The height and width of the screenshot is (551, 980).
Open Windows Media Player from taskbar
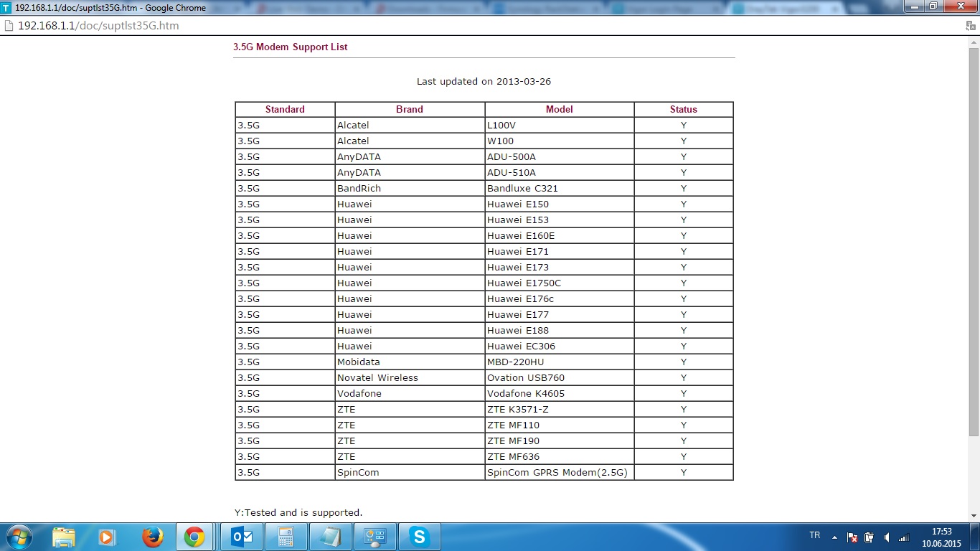pyautogui.click(x=107, y=537)
